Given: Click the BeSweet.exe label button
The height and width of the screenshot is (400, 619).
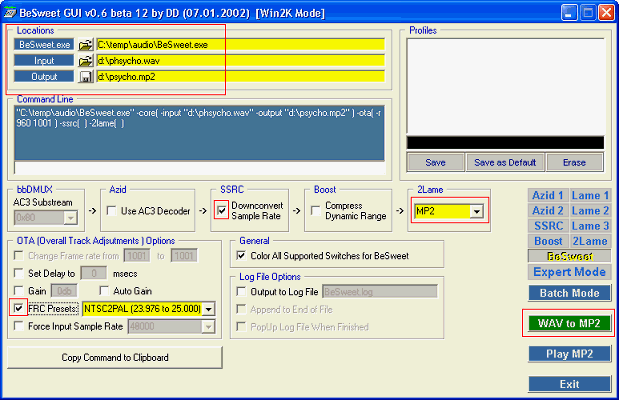Looking at the screenshot, I should 44,45.
